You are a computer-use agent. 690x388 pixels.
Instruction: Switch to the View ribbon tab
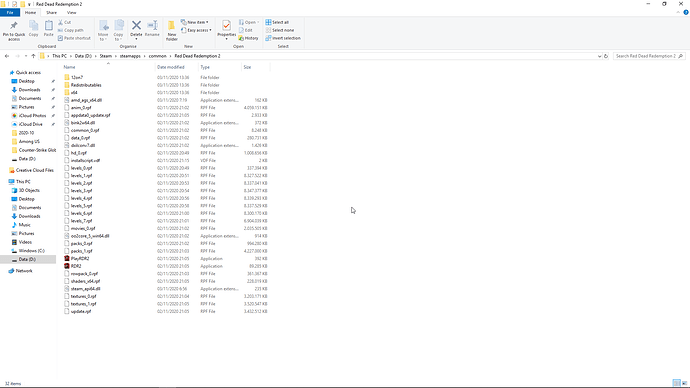[x=71, y=13]
